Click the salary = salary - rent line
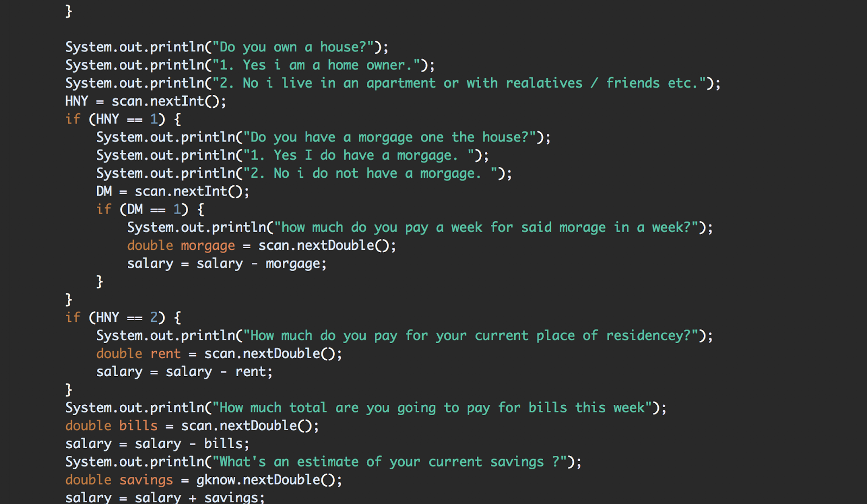867x504 pixels. 184,372
